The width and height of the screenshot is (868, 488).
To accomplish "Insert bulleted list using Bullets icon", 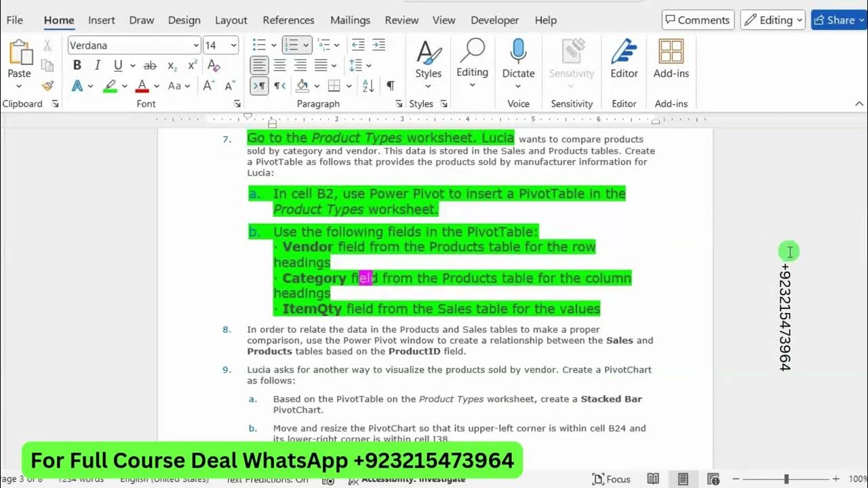I will click(x=259, y=45).
